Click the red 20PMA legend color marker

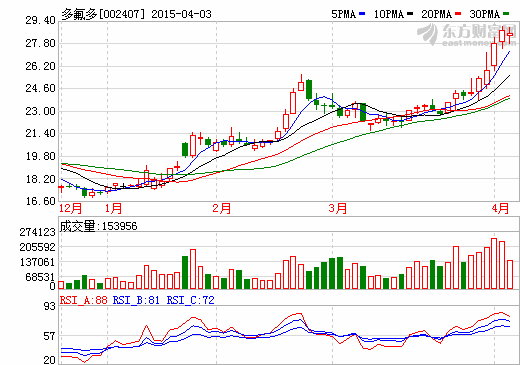pyautogui.click(x=458, y=14)
